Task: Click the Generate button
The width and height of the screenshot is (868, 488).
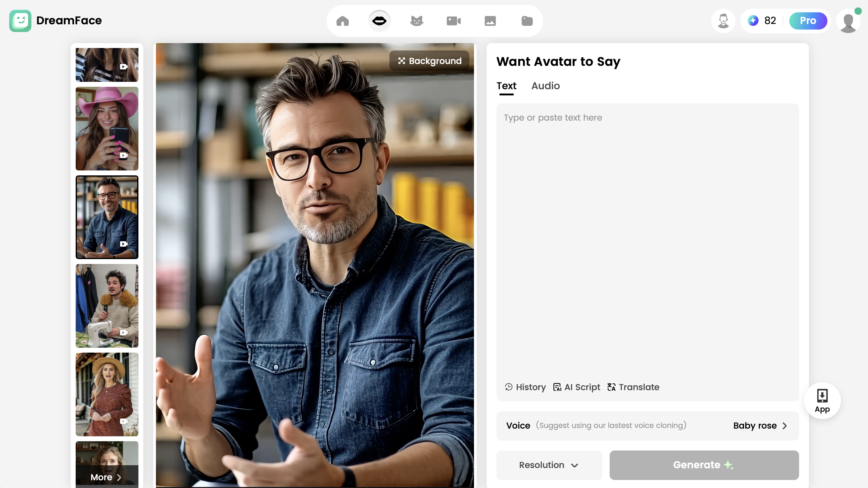Action: (x=703, y=465)
